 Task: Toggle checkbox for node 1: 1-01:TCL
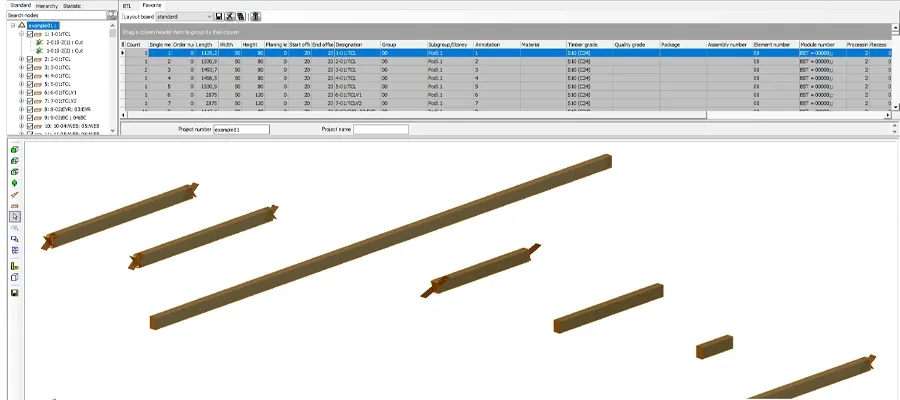pos(30,34)
